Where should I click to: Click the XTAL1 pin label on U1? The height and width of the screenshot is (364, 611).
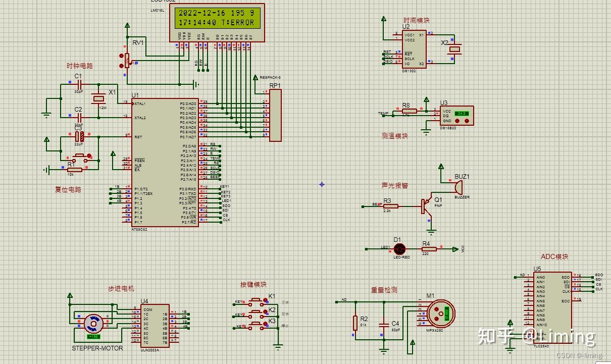tap(140, 103)
